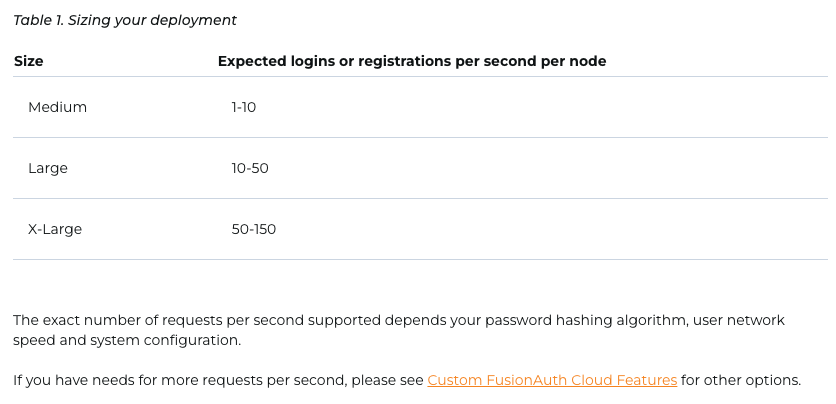The width and height of the screenshot is (836, 404).
Task: Select the 'Medium' size cell
Action: pos(58,107)
